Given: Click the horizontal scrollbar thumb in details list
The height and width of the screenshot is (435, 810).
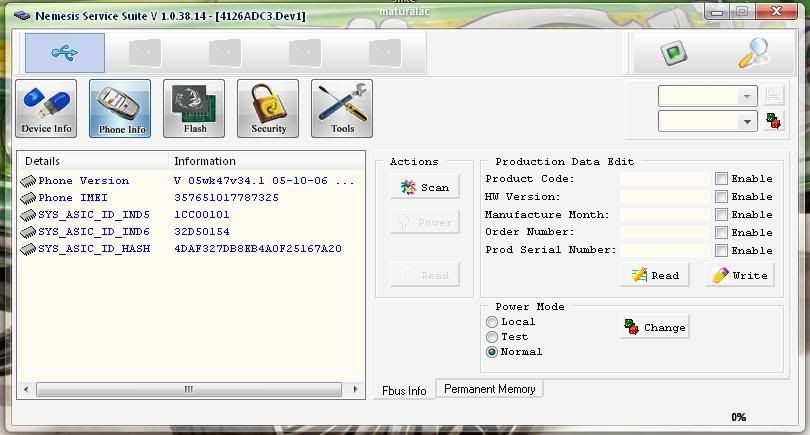Looking at the screenshot, I should click(x=189, y=389).
